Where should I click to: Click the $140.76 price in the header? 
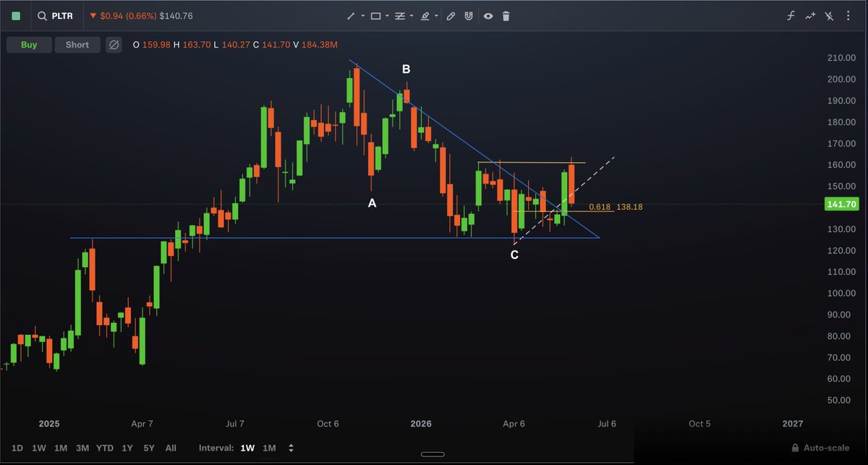coord(176,15)
